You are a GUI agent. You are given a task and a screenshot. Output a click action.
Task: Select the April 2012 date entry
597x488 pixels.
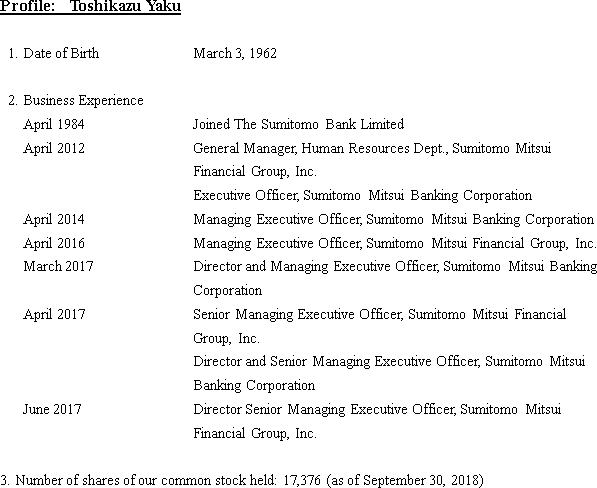54,148
